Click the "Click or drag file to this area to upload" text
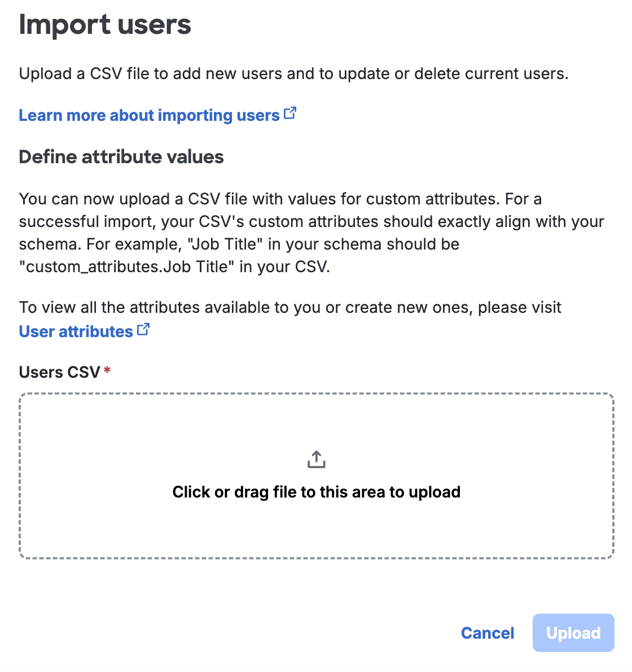 pyautogui.click(x=317, y=492)
